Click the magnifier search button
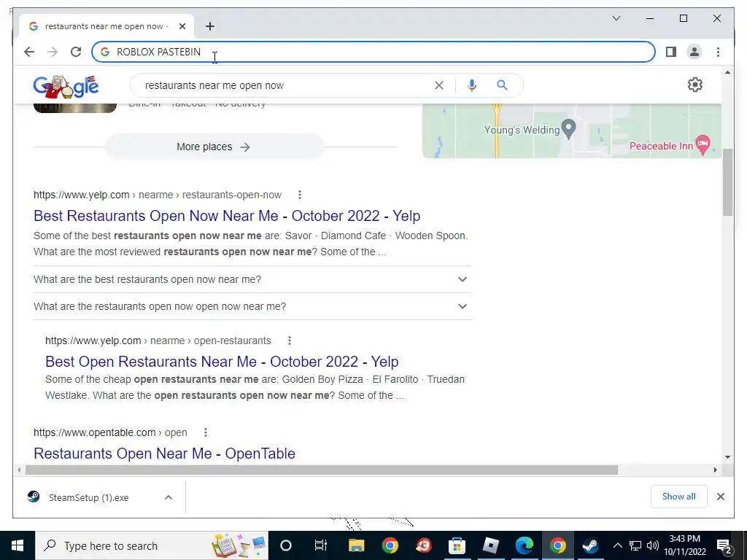The image size is (747, 560). (502, 85)
